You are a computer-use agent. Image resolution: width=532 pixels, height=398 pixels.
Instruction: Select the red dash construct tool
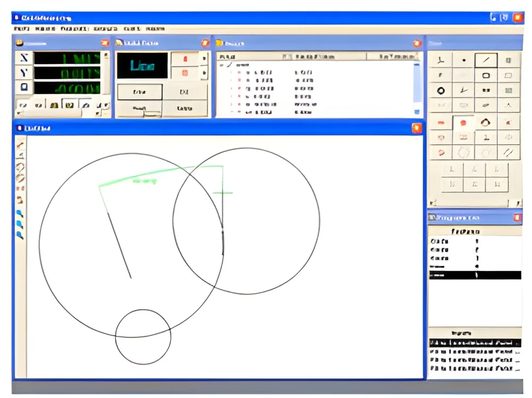point(440,122)
